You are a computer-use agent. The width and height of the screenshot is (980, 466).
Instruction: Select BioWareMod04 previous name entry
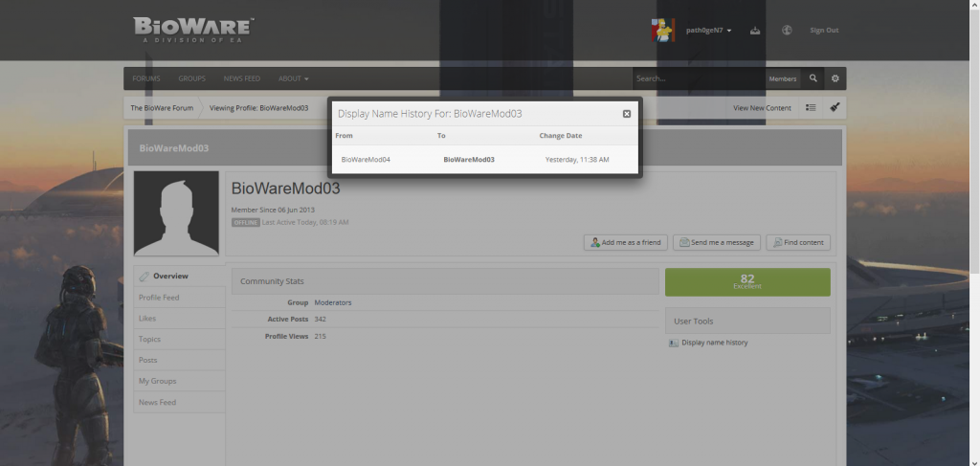(366, 160)
